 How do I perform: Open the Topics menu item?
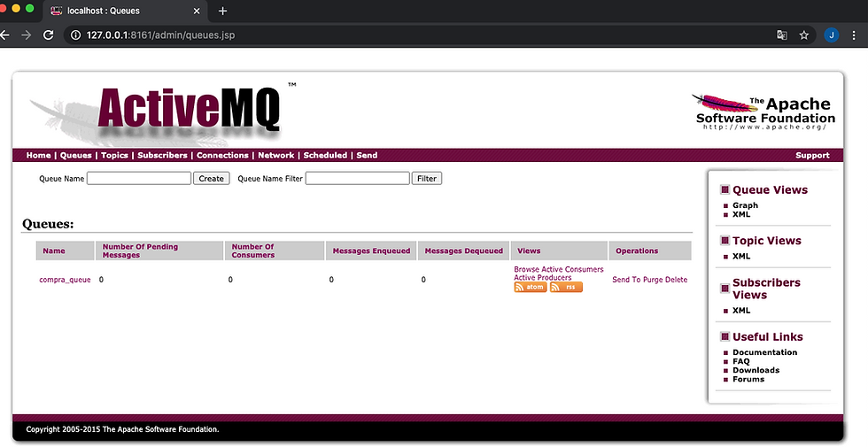click(114, 156)
